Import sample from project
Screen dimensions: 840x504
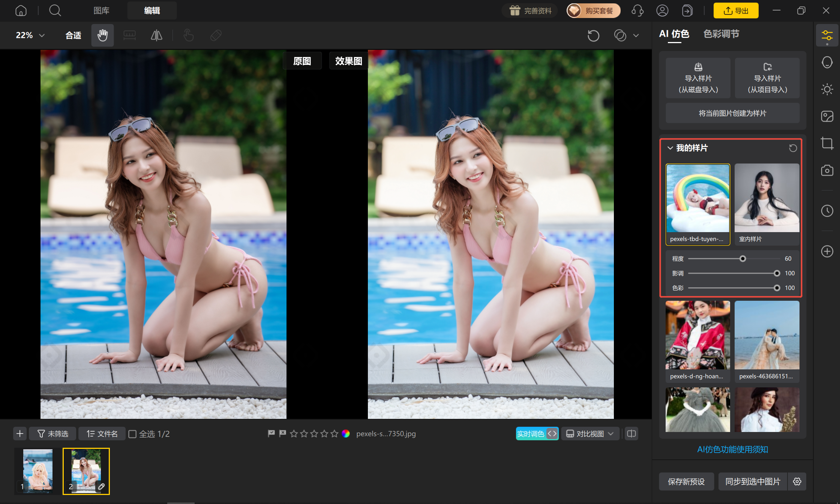(767, 78)
